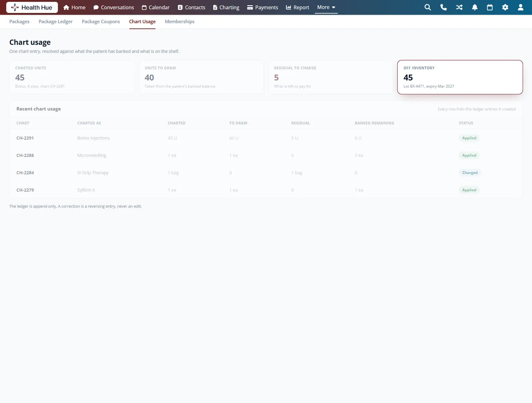Open chart row CH-2284
Screen dimensions: 532x403
click(266, 172)
